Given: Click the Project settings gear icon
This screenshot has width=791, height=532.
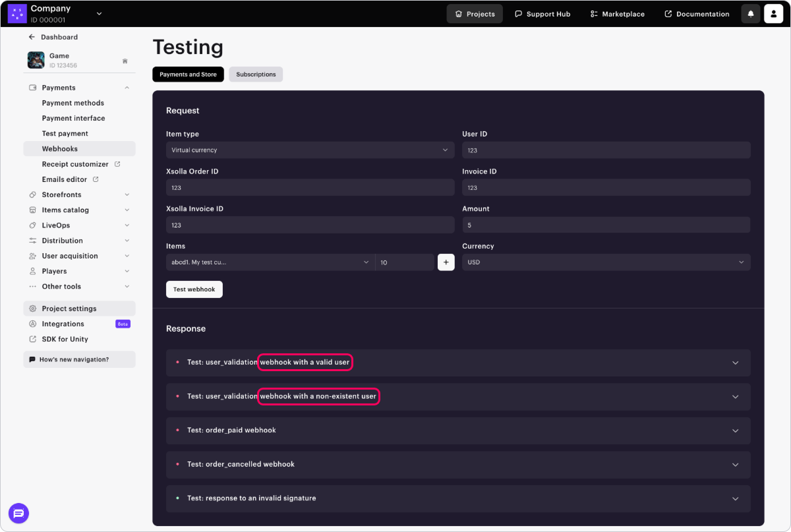Looking at the screenshot, I should point(32,309).
